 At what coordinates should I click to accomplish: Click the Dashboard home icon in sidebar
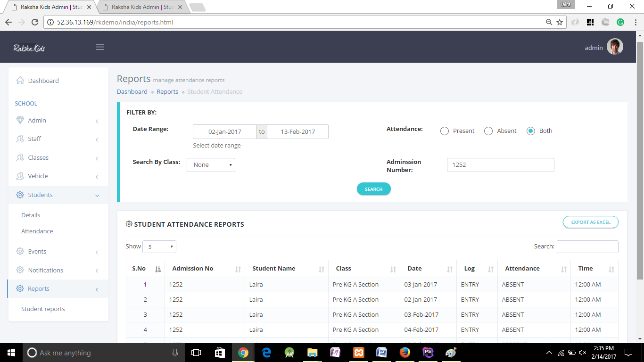20,81
